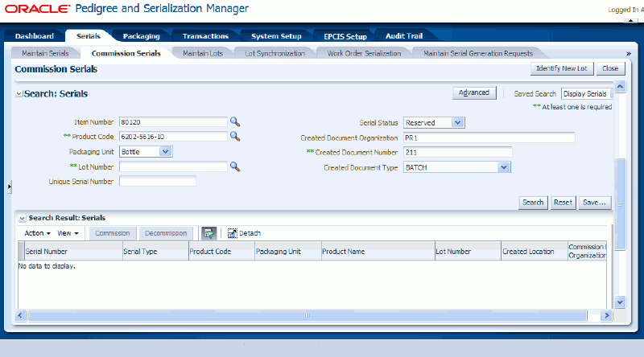Select the Commission Serials sub-tab
Viewport: 644px width, 357px height.
click(126, 53)
